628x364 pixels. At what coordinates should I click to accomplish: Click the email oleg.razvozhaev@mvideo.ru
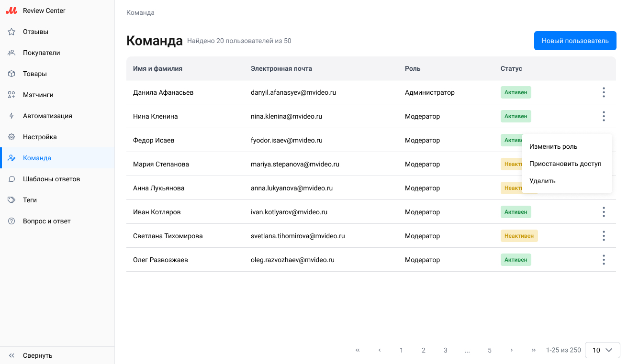pyautogui.click(x=292, y=260)
